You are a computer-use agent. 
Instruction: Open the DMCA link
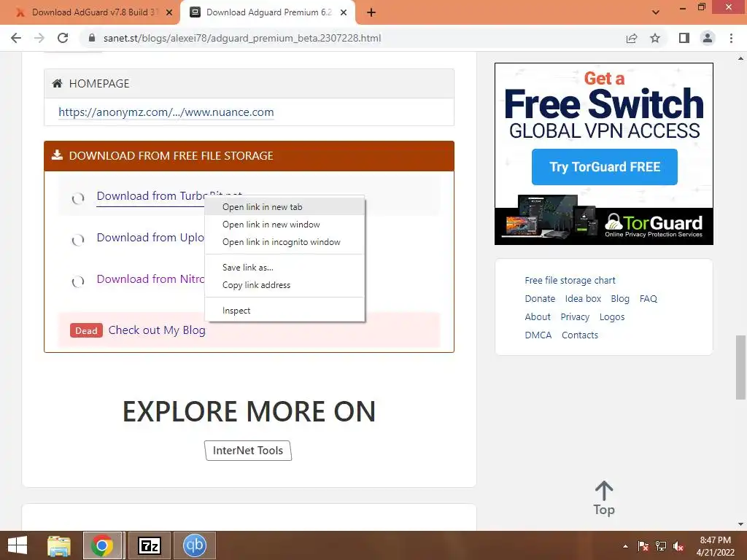(538, 335)
